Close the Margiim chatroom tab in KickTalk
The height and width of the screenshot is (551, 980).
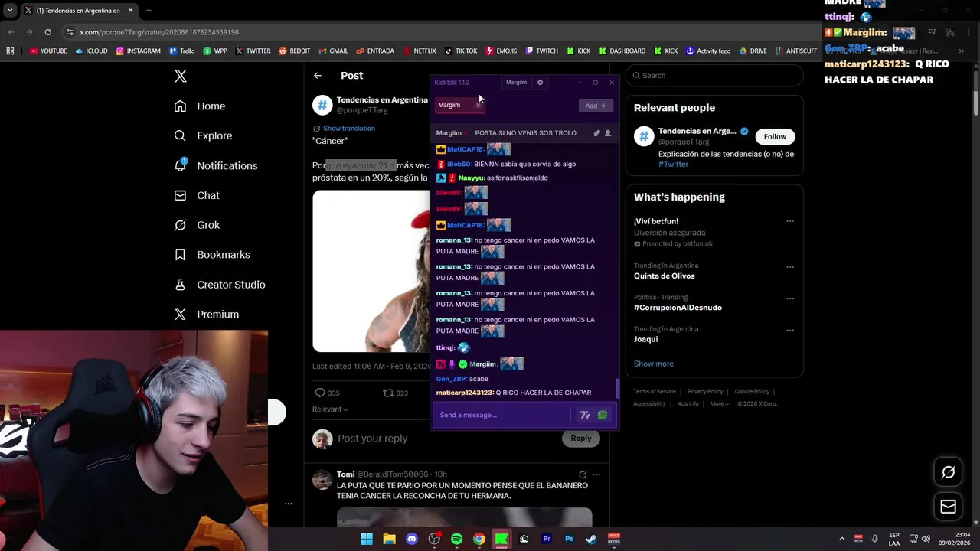tap(478, 105)
